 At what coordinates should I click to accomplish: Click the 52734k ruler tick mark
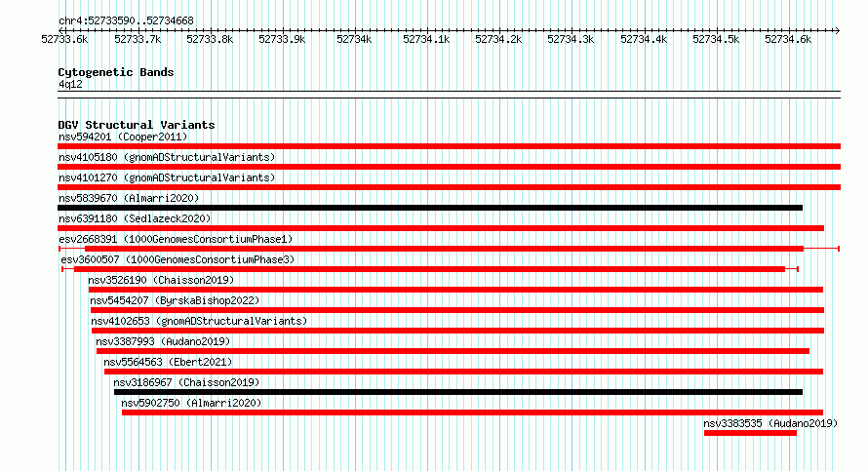click(x=355, y=30)
